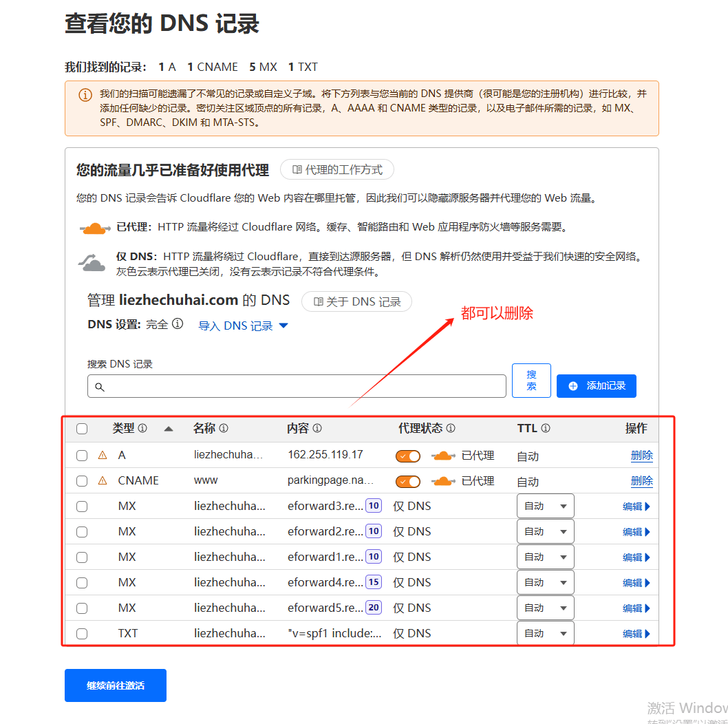Click the orange proxied cloud icon in legend

(x=95, y=228)
